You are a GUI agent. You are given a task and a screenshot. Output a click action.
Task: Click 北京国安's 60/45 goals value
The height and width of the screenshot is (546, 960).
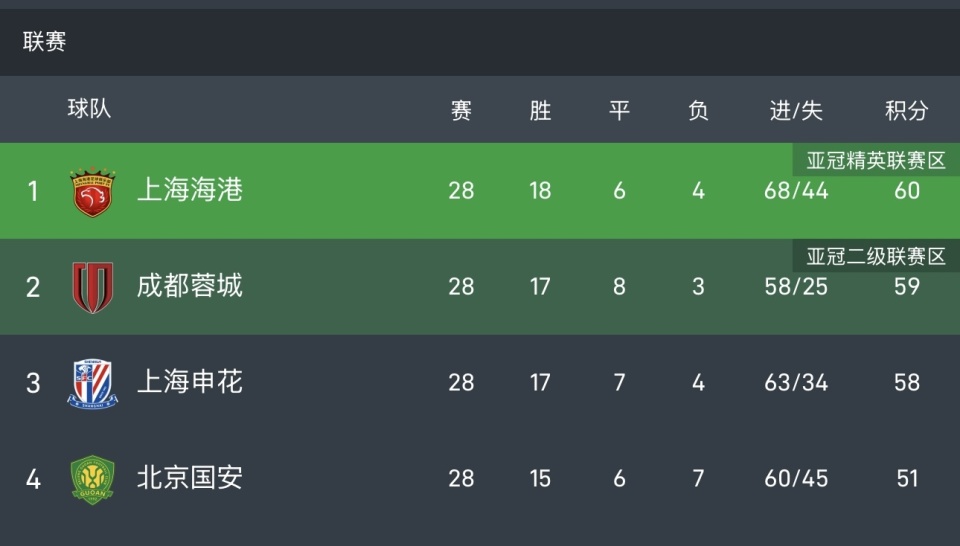point(796,479)
